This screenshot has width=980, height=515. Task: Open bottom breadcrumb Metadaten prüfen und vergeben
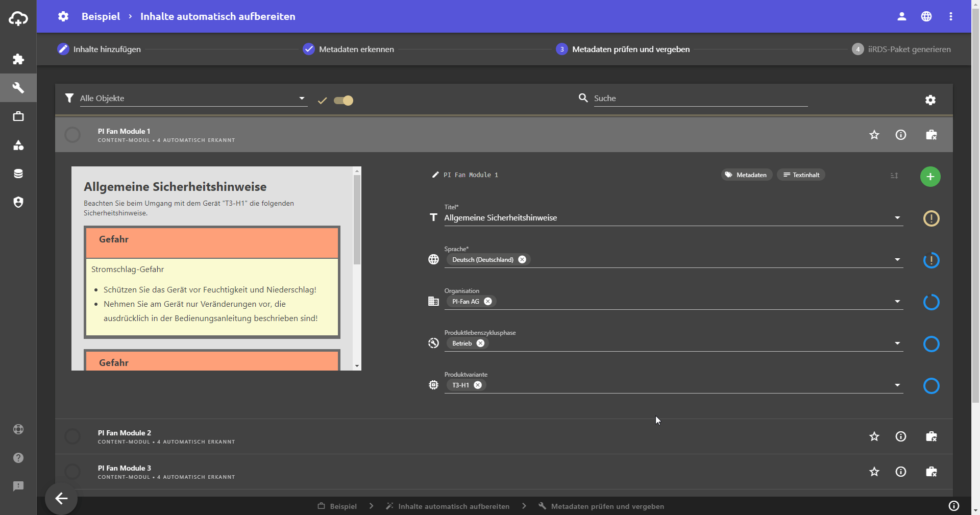point(601,506)
